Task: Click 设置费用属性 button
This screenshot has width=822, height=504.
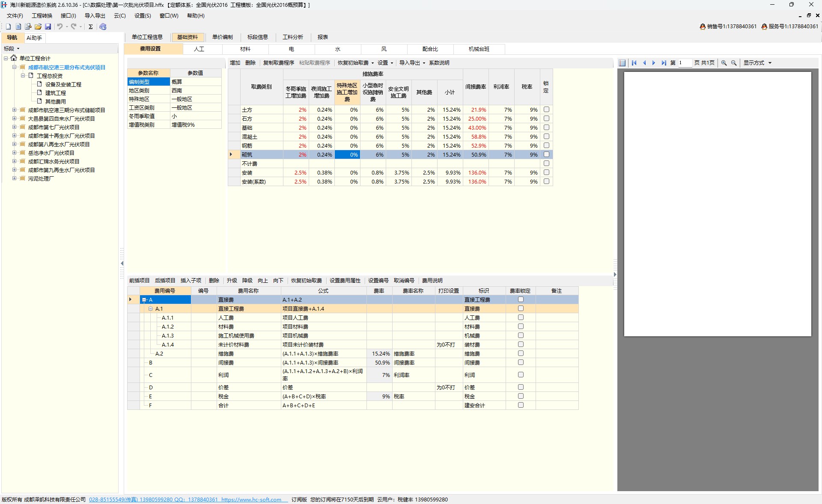Action: pos(345,281)
